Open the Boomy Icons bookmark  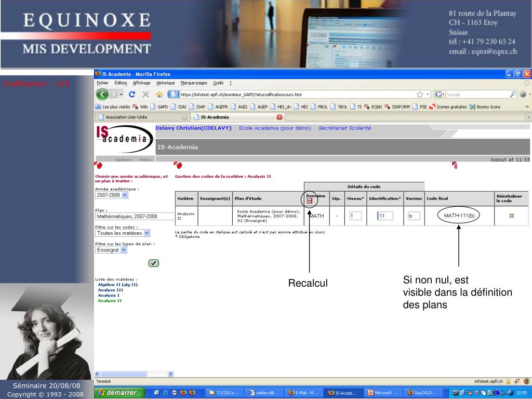485,107
